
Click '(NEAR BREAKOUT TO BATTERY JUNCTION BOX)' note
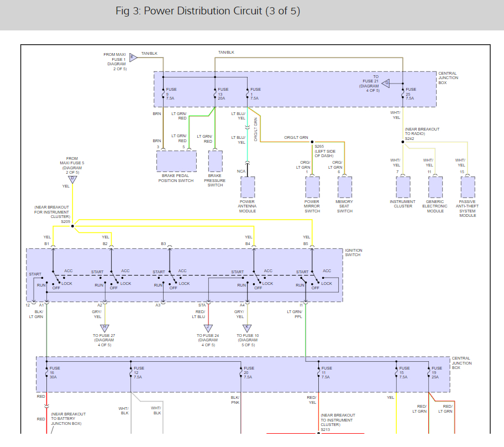click(x=68, y=419)
